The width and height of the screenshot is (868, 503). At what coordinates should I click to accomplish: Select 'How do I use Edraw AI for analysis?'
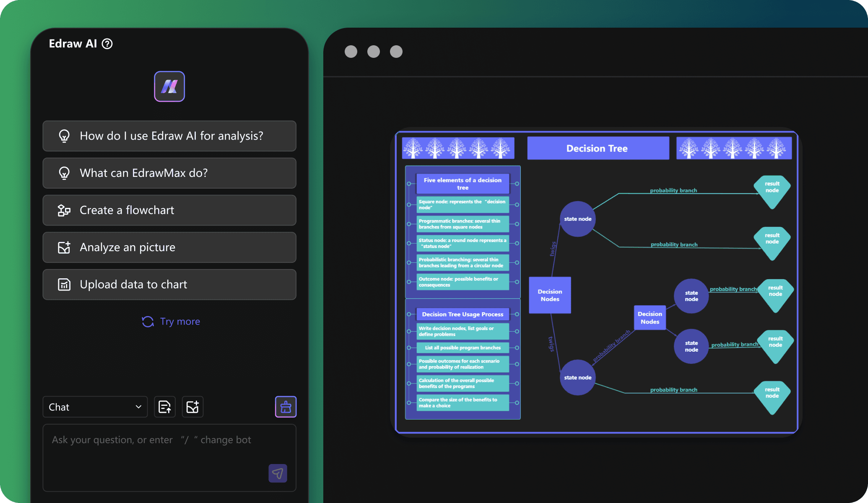pos(169,136)
